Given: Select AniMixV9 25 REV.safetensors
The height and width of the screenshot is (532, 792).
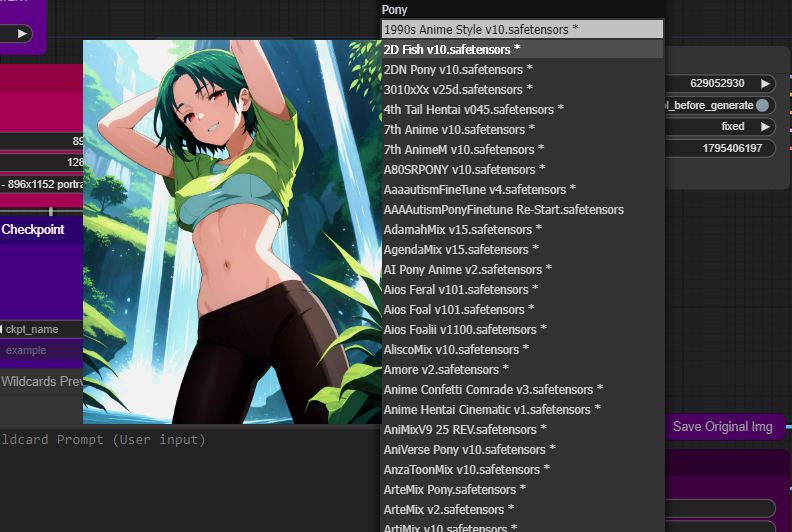Looking at the screenshot, I should (522, 429).
